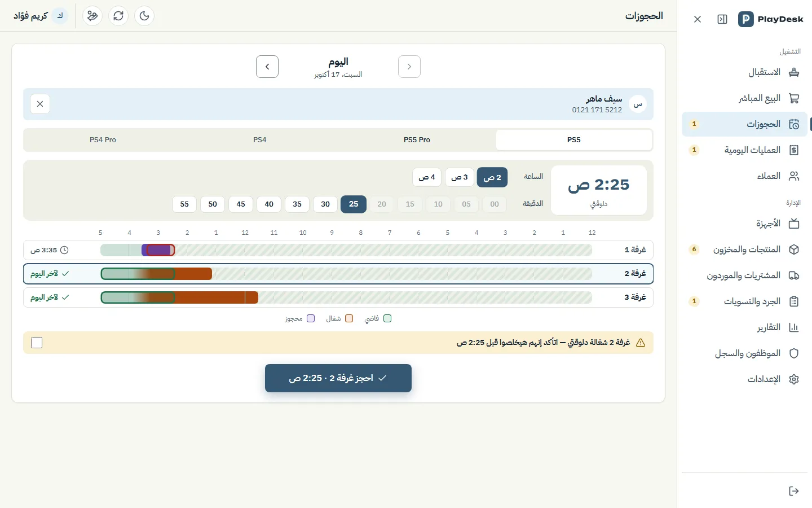
Task: Click the logout icon at sidebar bottom
Action: 794,491
